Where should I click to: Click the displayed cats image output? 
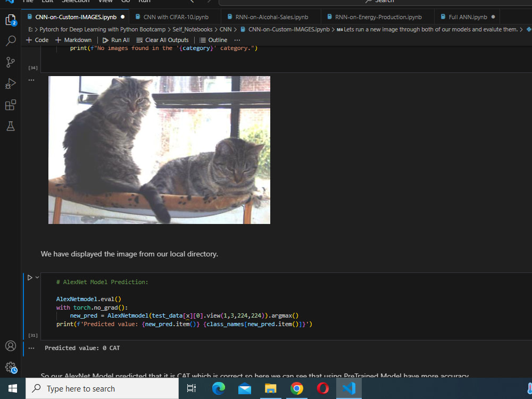(x=159, y=150)
